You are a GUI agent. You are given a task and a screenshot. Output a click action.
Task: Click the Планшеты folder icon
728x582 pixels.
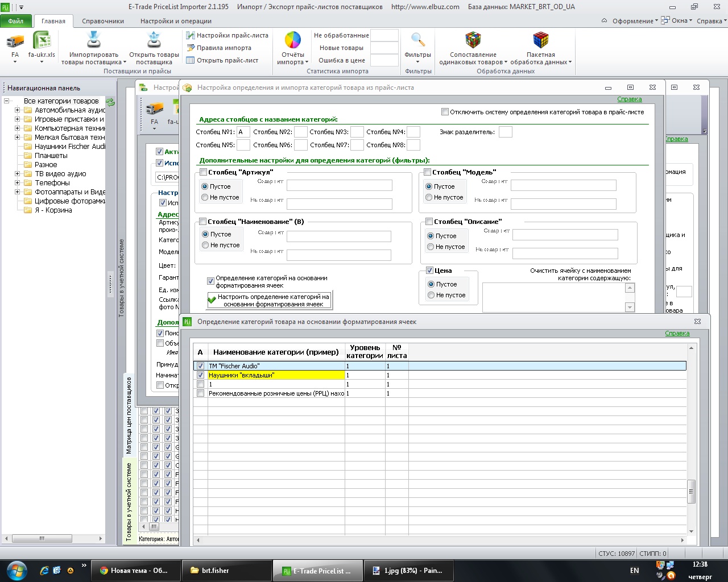tap(28, 156)
